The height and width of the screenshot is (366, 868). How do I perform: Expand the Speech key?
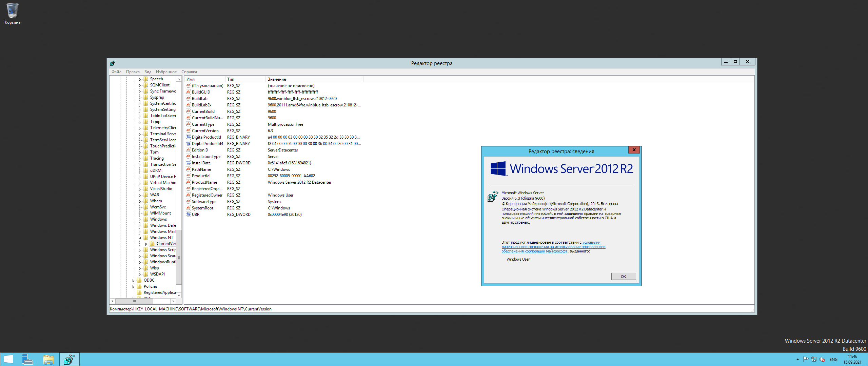[x=139, y=79]
